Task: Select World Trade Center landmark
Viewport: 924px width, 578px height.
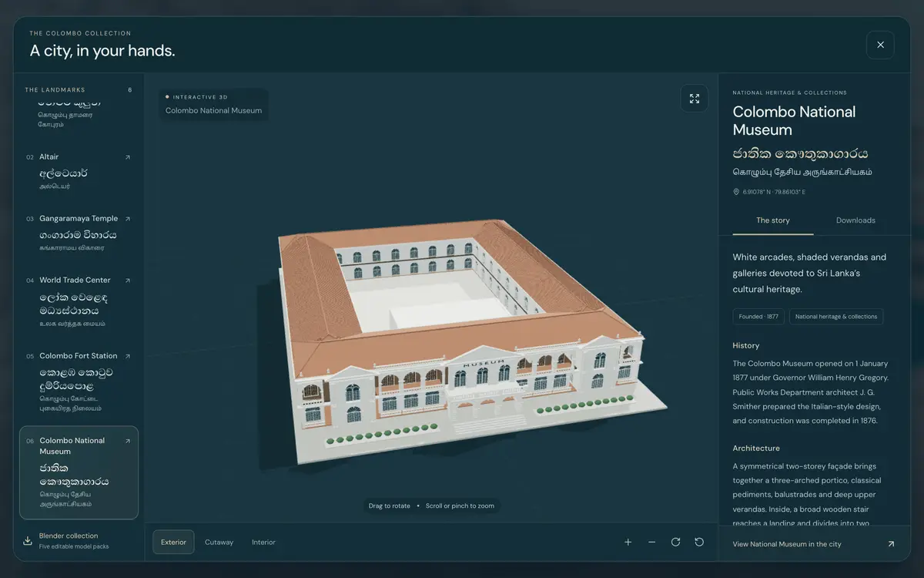Action: click(79, 301)
